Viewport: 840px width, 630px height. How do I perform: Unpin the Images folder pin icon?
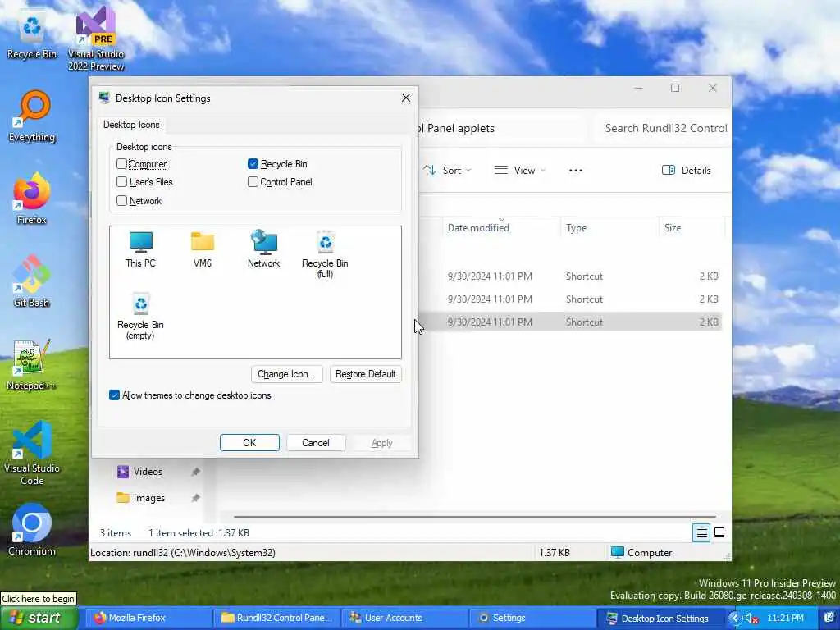coord(195,498)
